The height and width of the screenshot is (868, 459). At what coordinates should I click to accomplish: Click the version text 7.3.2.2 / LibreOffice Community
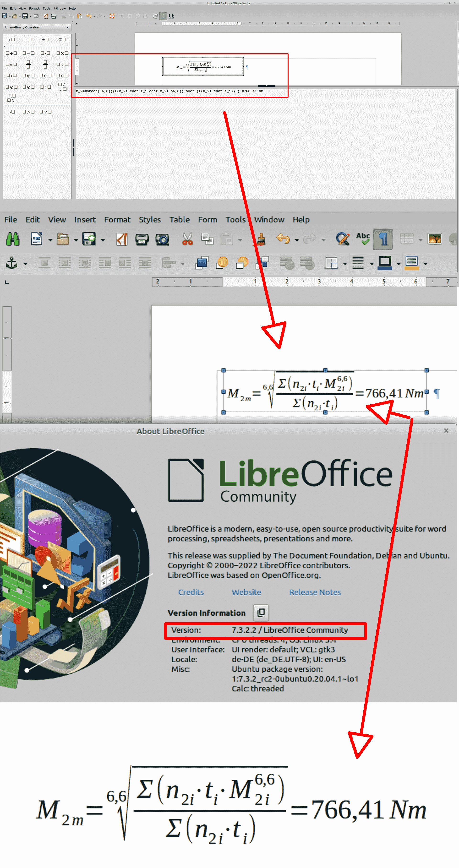pyautogui.click(x=290, y=630)
